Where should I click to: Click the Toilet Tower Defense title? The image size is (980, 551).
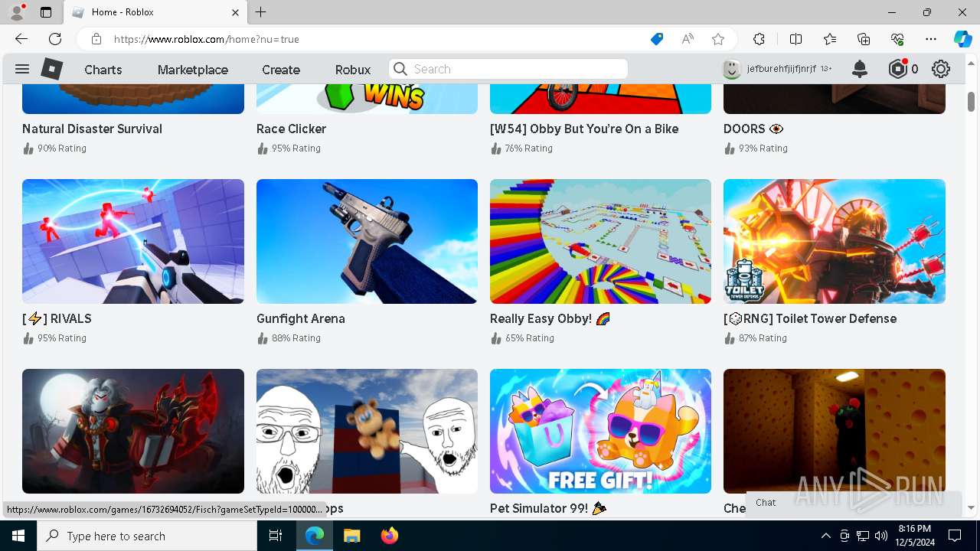point(810,318)
